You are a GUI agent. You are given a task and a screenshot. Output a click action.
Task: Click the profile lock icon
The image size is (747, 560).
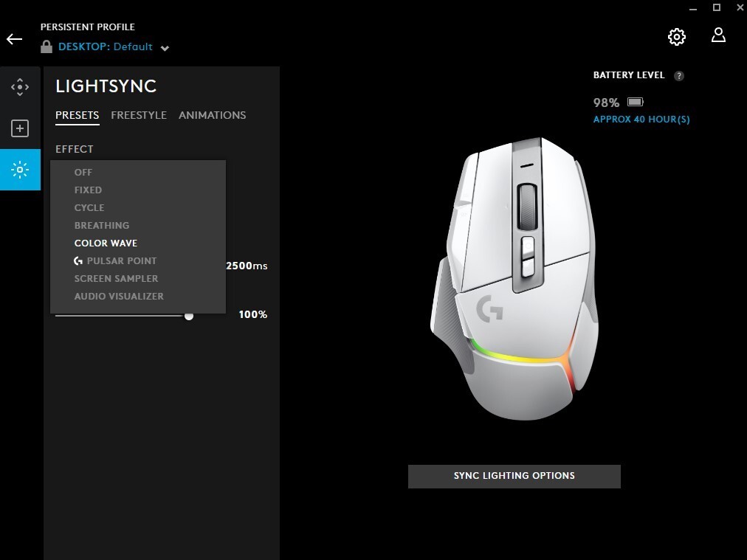click(47, 46)
